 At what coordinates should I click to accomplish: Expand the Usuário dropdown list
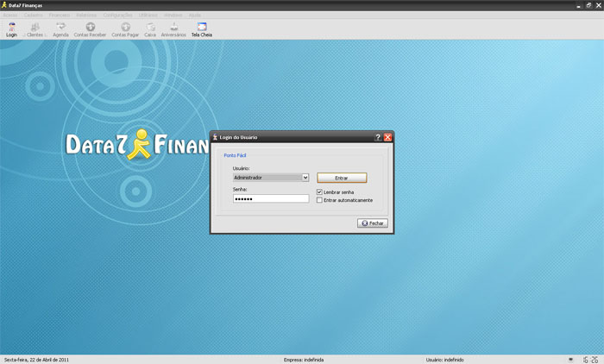pyautogui.click(x=305, y=177)
